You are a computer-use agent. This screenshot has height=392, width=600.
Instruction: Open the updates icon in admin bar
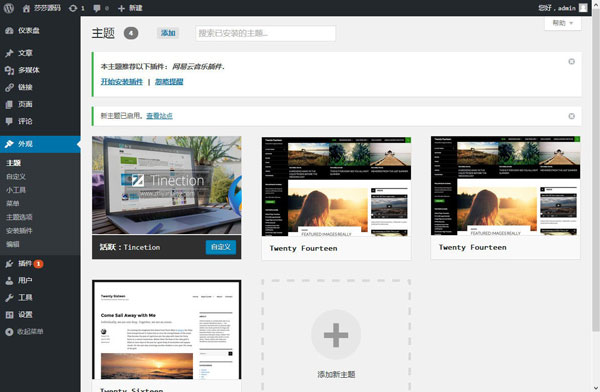coord(73,8)
